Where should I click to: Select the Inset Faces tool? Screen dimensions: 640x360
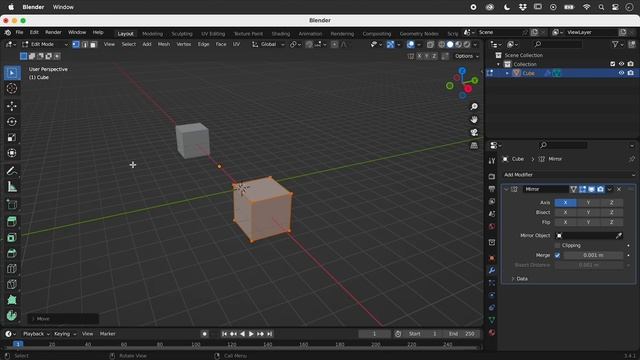point(12,238)
